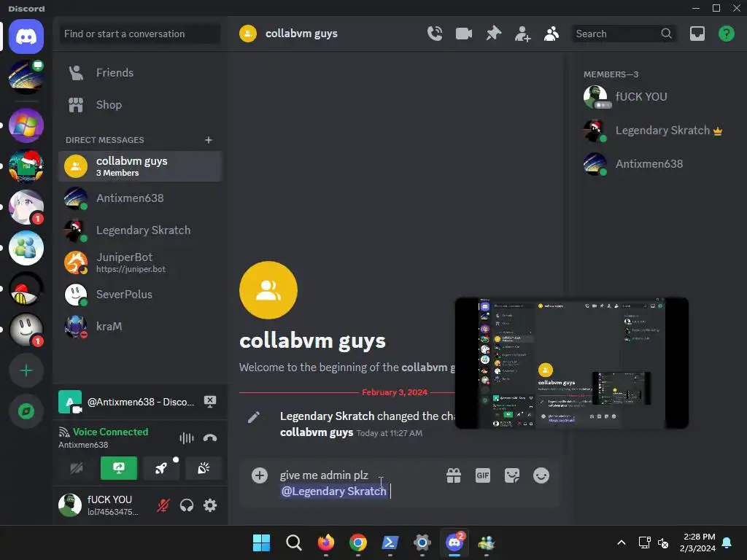
Task: Open the Friends page
Action: [x=140, y=73]
